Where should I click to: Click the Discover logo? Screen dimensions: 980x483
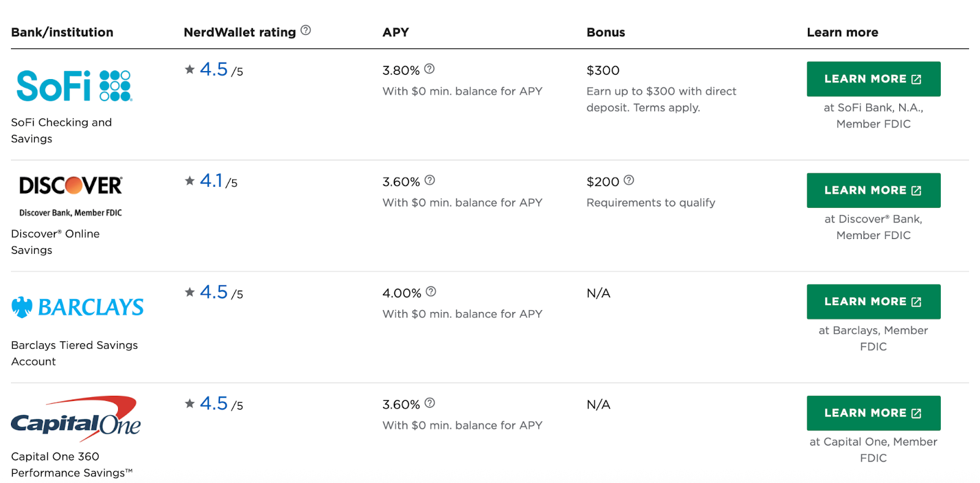pos(70,196)
